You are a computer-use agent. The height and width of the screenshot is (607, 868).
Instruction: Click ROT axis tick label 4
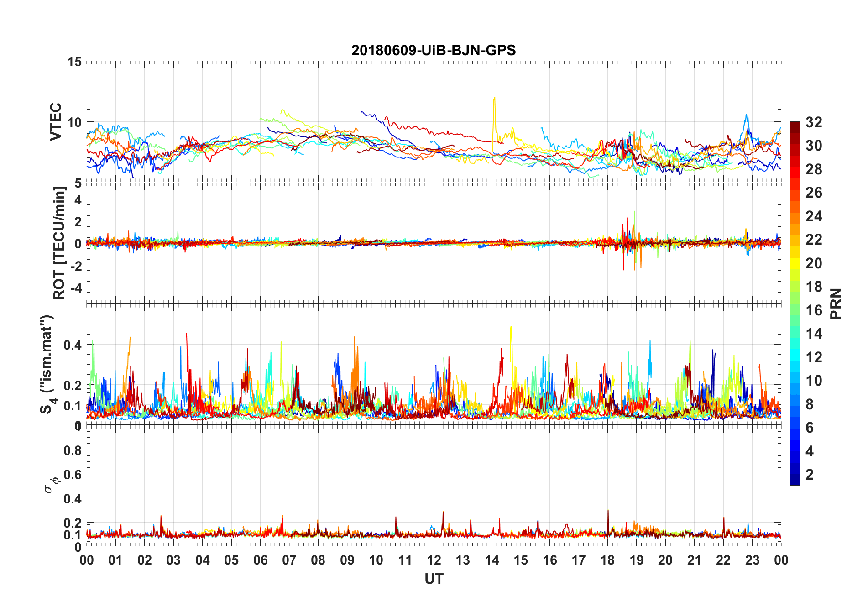click(x=78, y=199)
